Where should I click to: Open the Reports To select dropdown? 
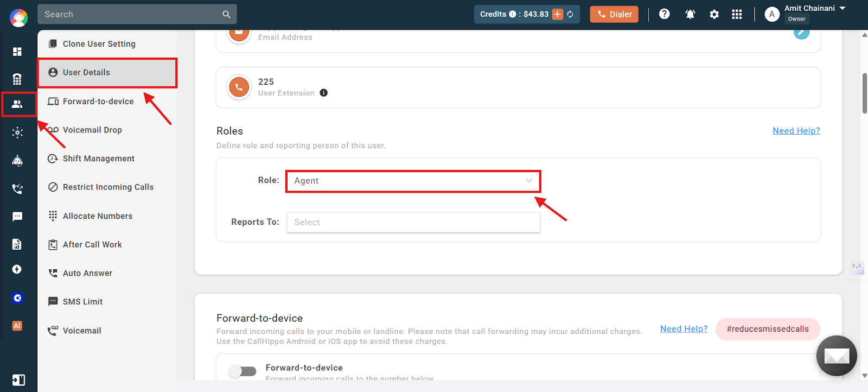point(413,223)
